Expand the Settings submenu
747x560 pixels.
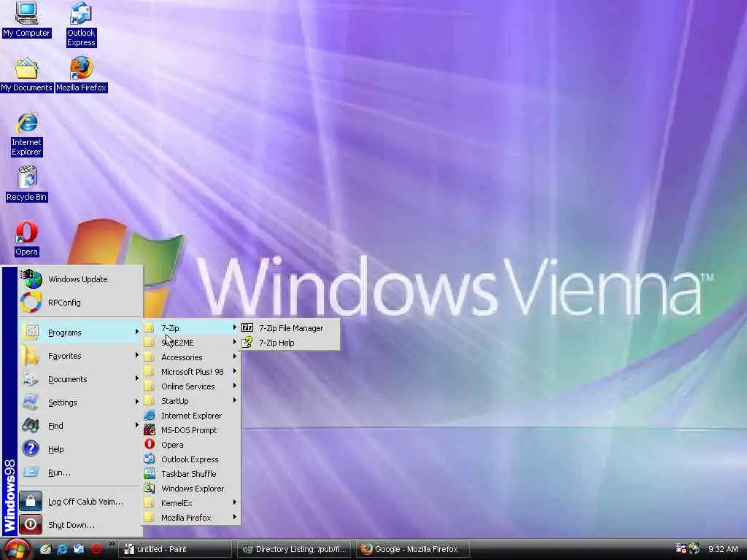(x=80, y=402)
